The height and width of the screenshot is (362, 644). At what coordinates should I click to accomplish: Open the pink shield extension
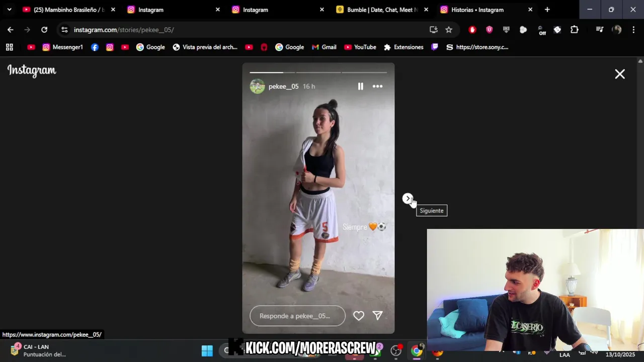(x=489, y=30)
